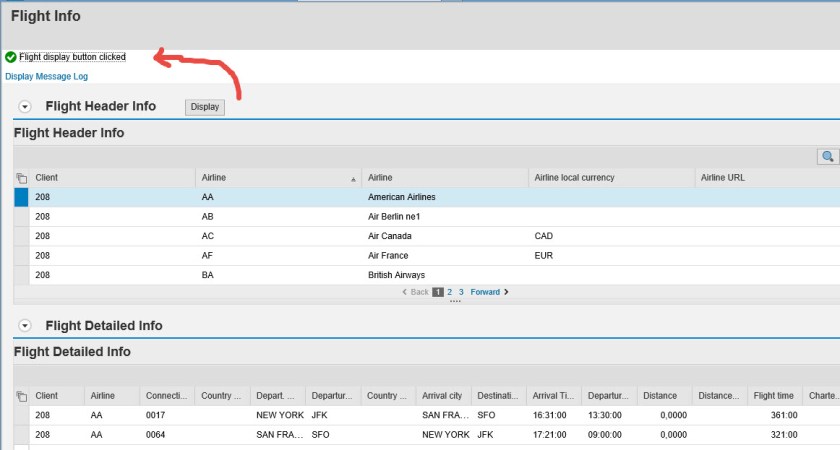
Task: Open the Display Message Log link
Action: 47,76
